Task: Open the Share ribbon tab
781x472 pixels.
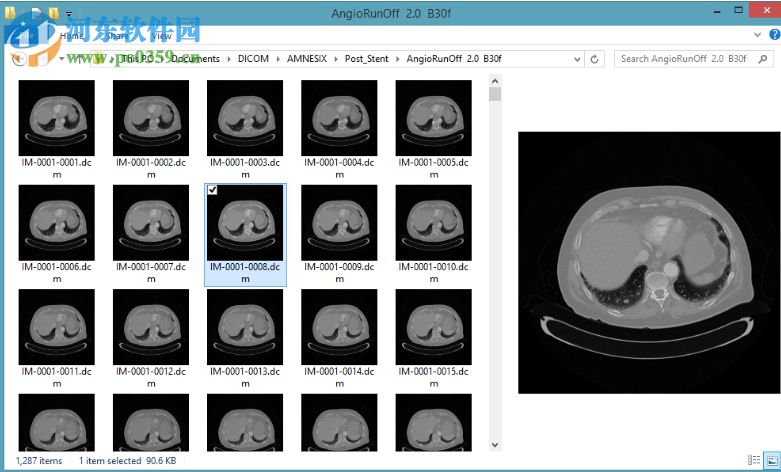Action: [117, 36]
